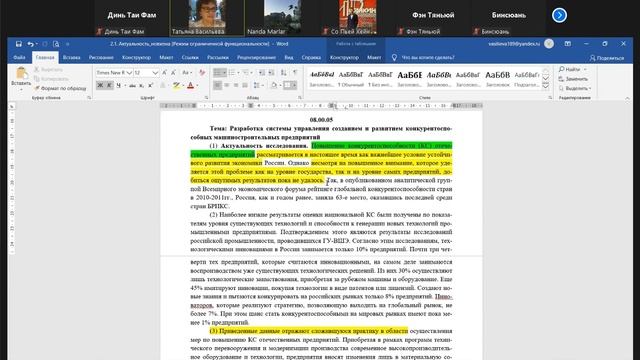Click the multilevel list icon
The image size is (640, 360).
pyautogui.click(x=245, y=73)
